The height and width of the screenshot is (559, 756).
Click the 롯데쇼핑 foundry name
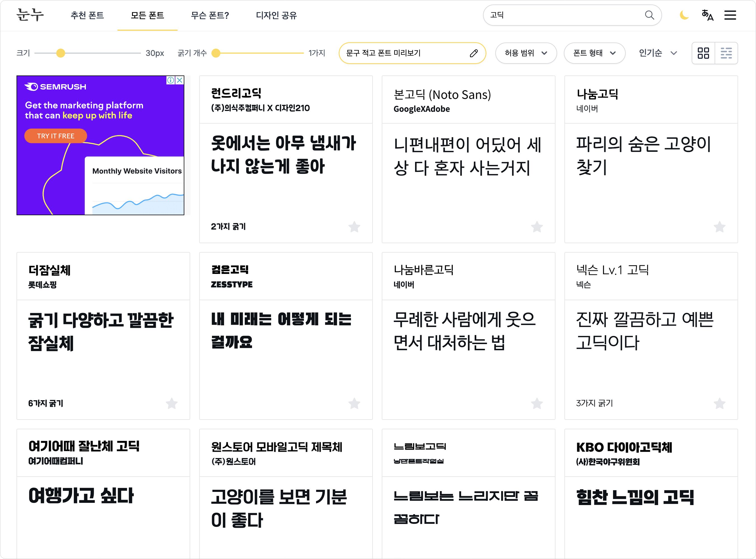[x=42, y=285]
